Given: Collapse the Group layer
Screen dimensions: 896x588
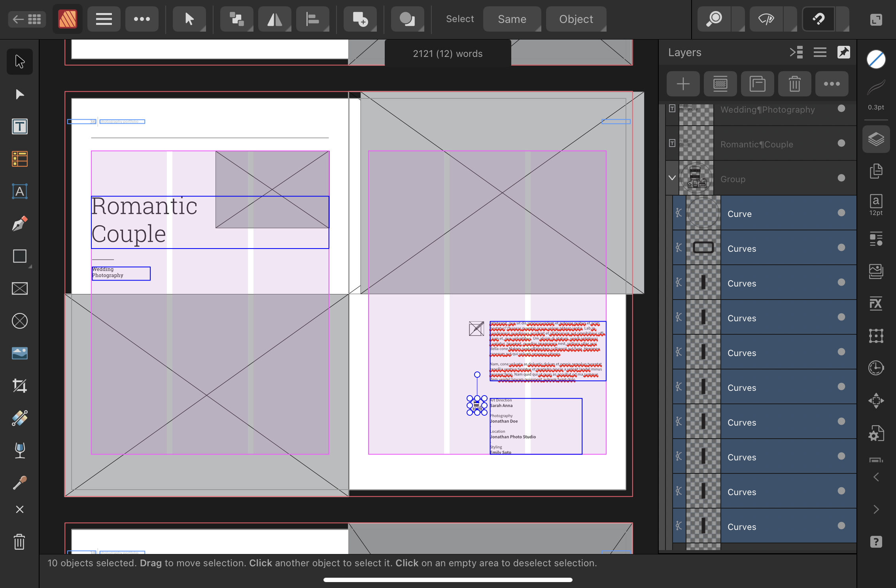Looking at the screenshot, I should tap(672, 178).
